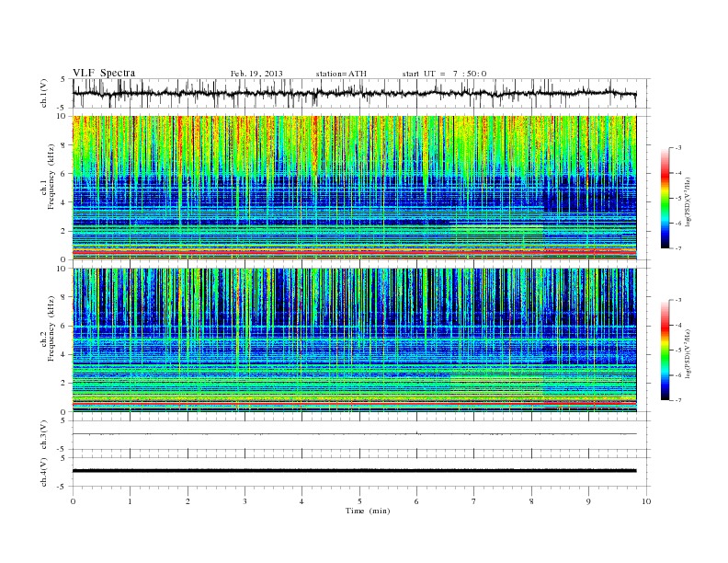Click time axis tick label "4"
Screen dimensions: 728x563
coord(301,501)
